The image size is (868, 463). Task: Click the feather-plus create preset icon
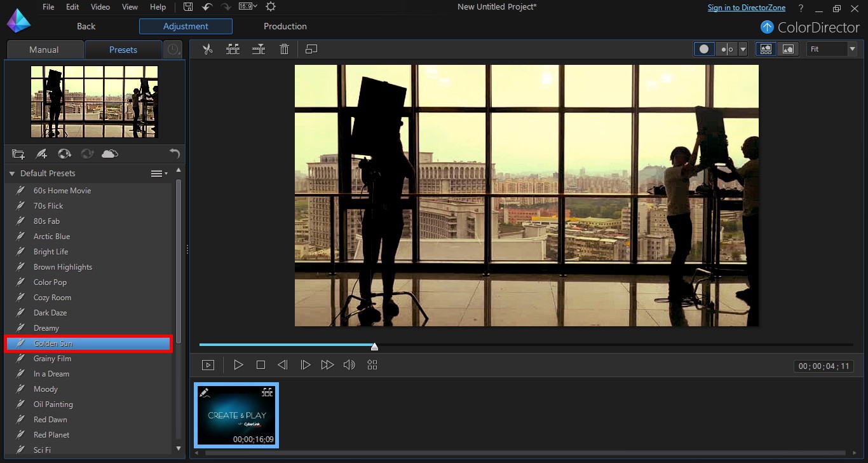pos(41,154)
